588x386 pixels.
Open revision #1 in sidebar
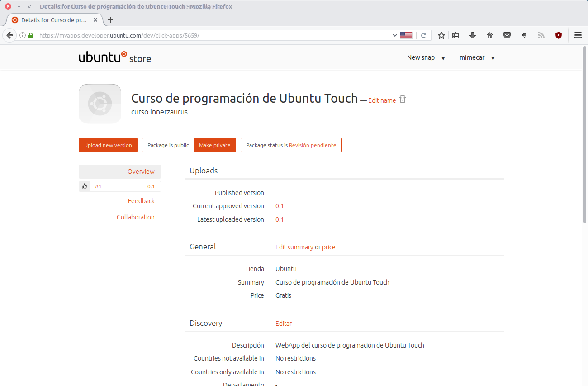[x=98, y=186]
